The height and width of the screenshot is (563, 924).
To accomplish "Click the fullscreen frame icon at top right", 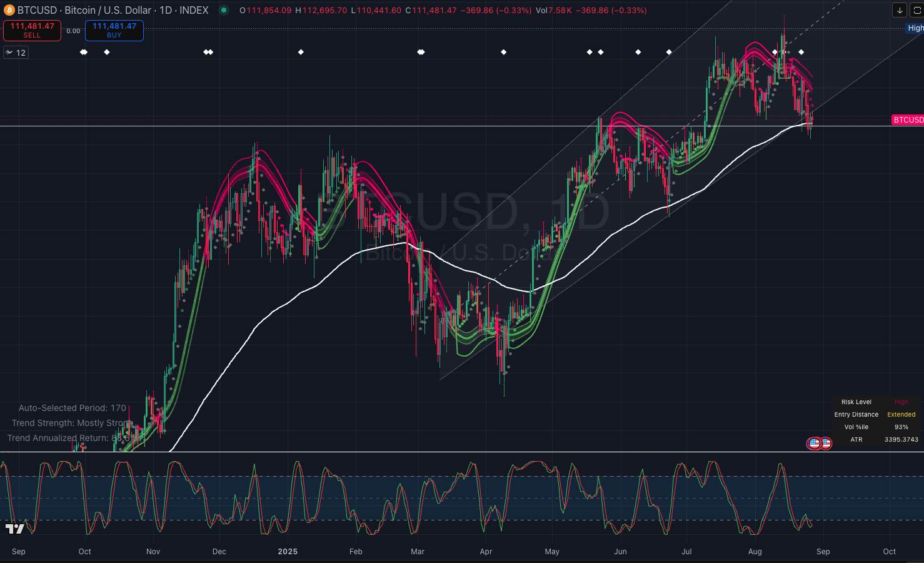I will coord(917,10).
